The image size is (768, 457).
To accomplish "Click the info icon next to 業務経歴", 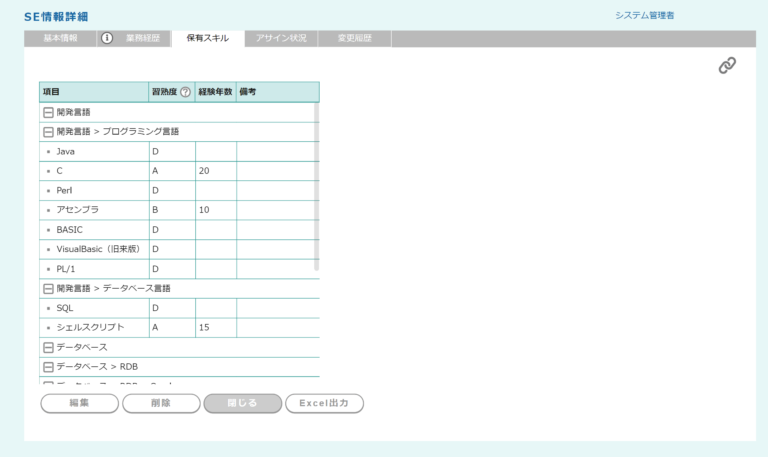I will [107, 38].
